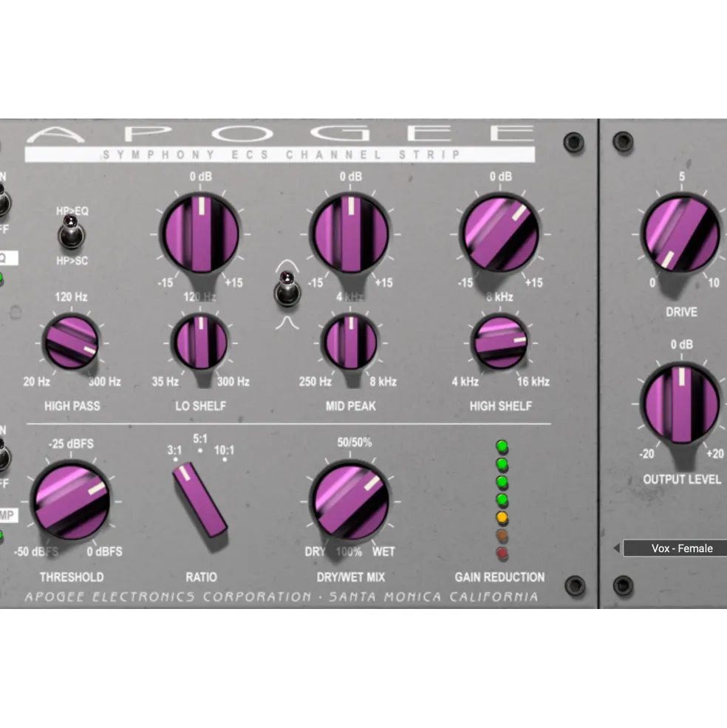
Task: Click the Mid Peak frequency knob
Action: [x=350, y=343]
